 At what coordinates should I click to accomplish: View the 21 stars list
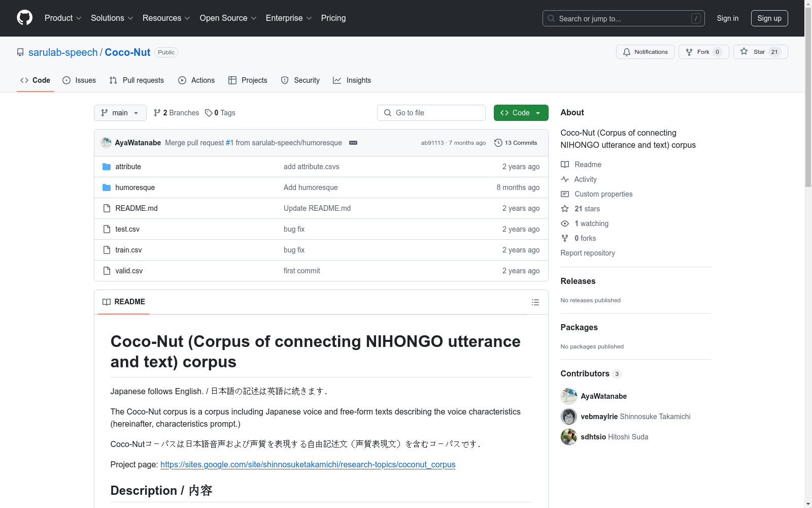click(581, 209)
